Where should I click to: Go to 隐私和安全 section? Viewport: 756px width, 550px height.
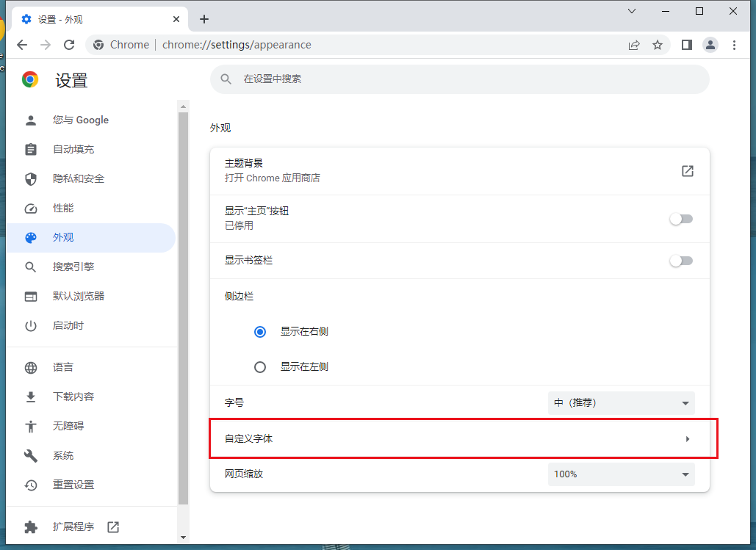pyautogui.click(x=92, y=179)
